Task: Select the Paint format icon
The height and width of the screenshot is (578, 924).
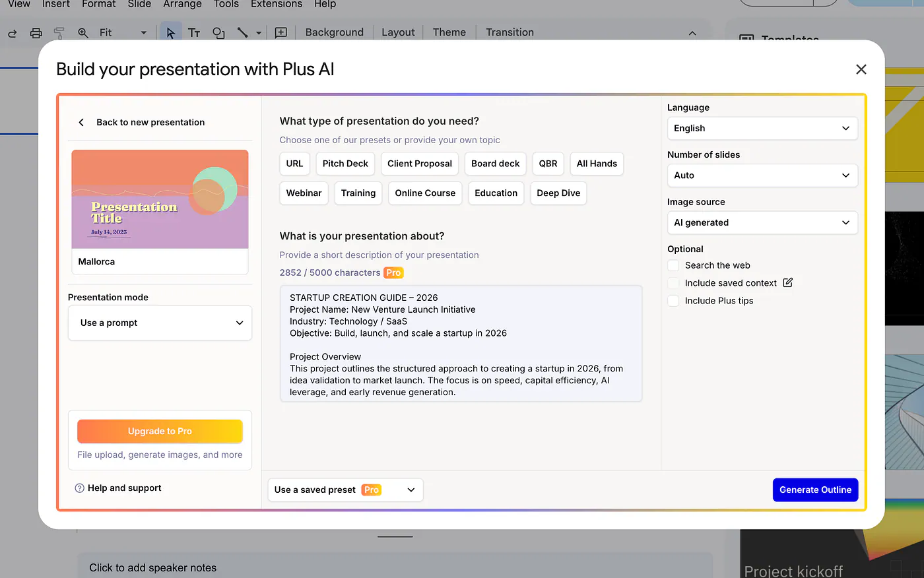Action: (59, 33)
